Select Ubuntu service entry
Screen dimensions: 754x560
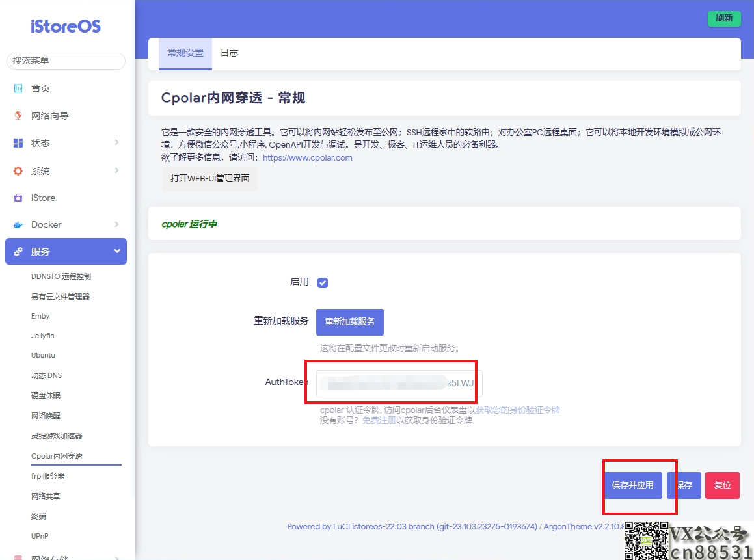tap(44, 355)
